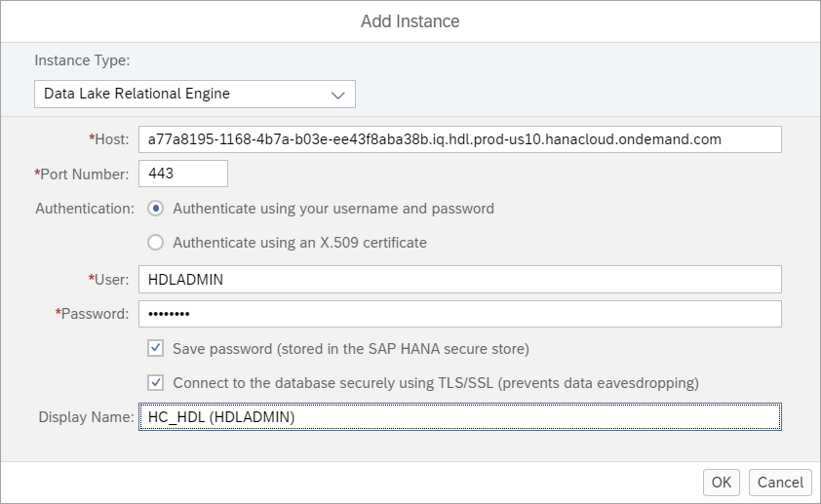Click the Port Number field showing 443
The height and width of the screenshot is (504, 821).
[x=183, y=174]
